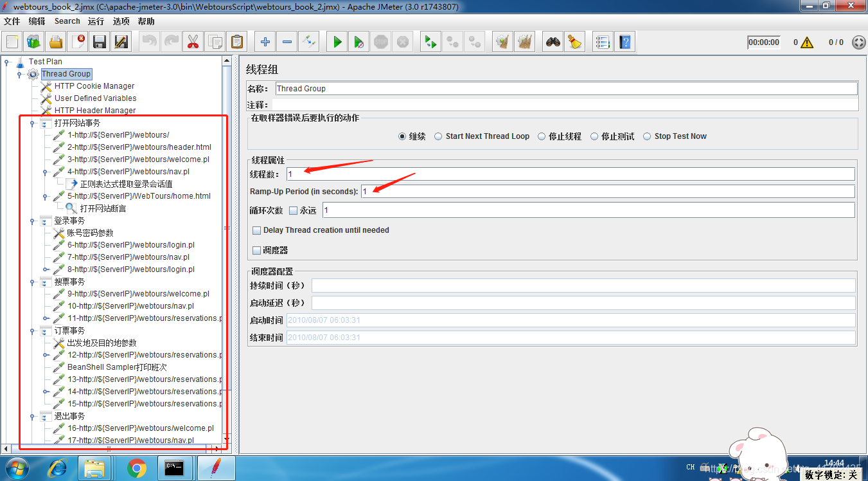This screenshot has width=868, height=481.
Task: Click the 名称 Thread Group name field
Action: click(566, 89)
